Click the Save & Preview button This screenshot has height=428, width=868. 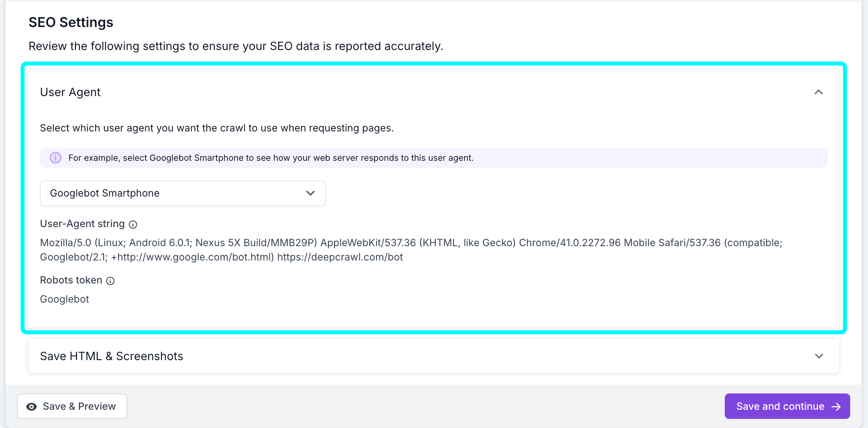(x=72, y=406)
